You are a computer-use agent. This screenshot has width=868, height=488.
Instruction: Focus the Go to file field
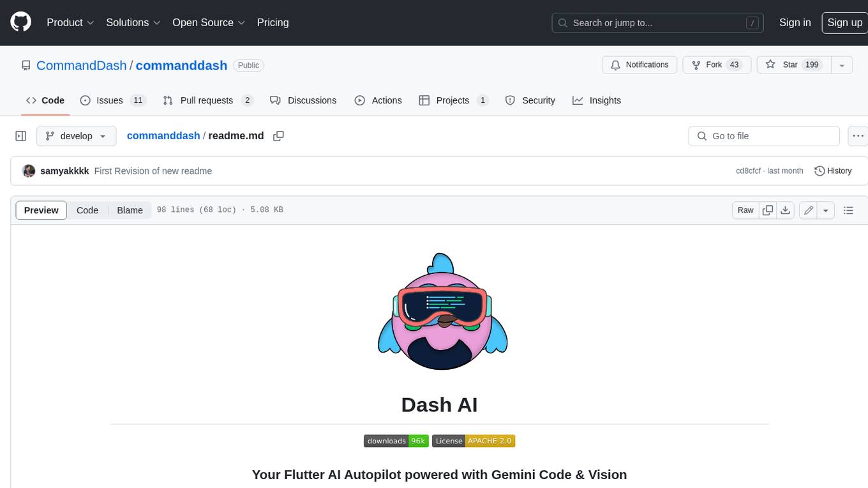(x=764, y=136)
